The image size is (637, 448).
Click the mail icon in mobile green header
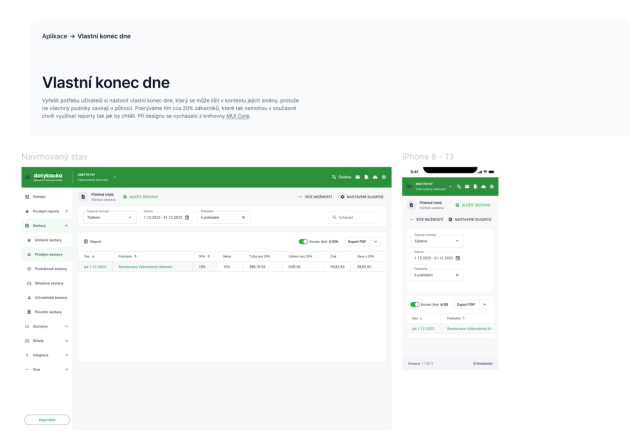pos(467,187)
